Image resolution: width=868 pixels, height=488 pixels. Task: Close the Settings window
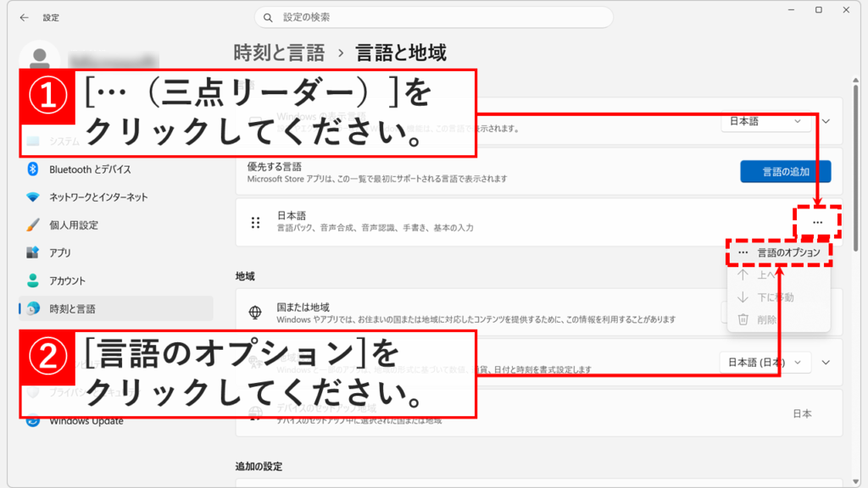pos(846,10)
